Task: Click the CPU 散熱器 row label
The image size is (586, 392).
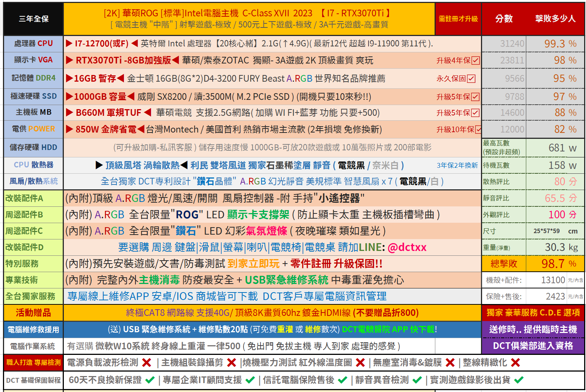Action: pyautogui.click(x=33, y=165)
